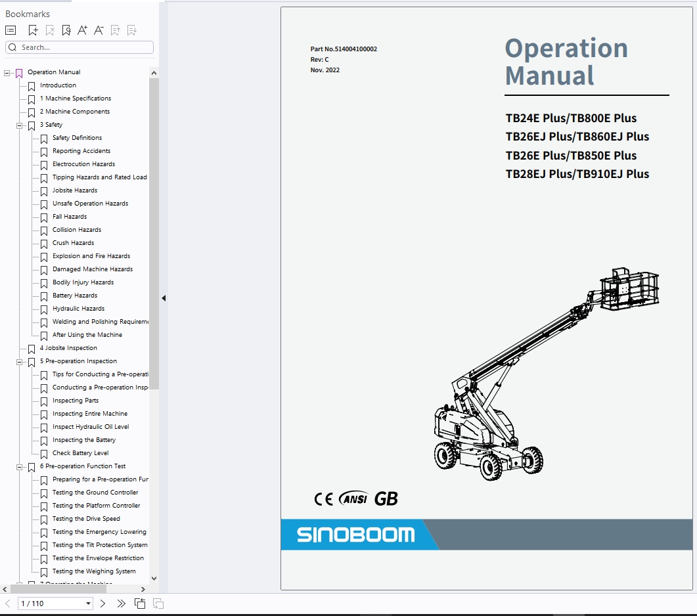Click the next view icon in the bottom bar
The width and height of the screenshot is (697, 616).
pos(158,604)
